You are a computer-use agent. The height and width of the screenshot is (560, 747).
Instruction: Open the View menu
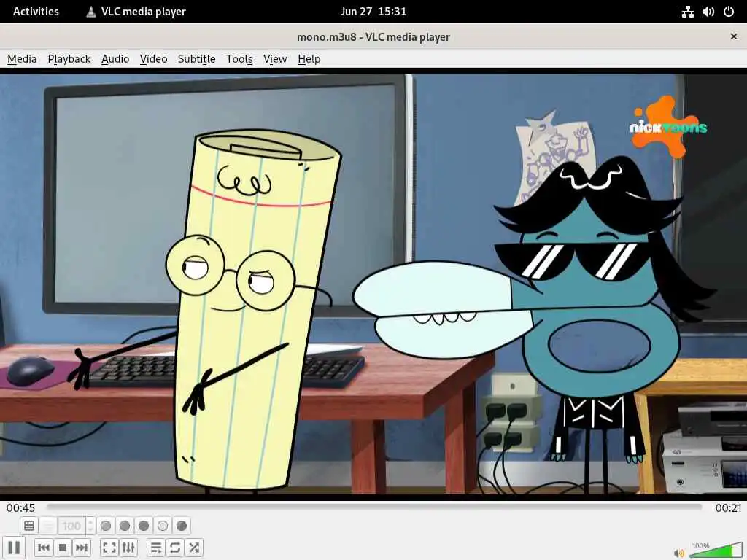[x=275, y=59]
